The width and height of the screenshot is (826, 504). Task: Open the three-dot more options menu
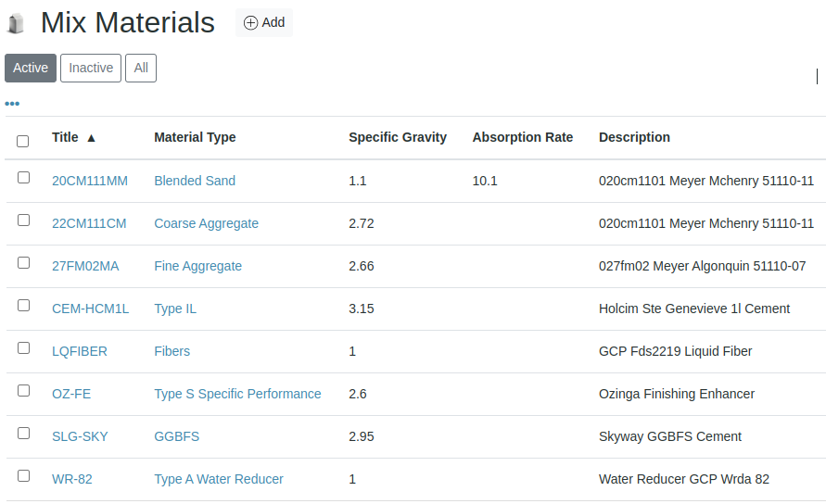click(12, 104)
